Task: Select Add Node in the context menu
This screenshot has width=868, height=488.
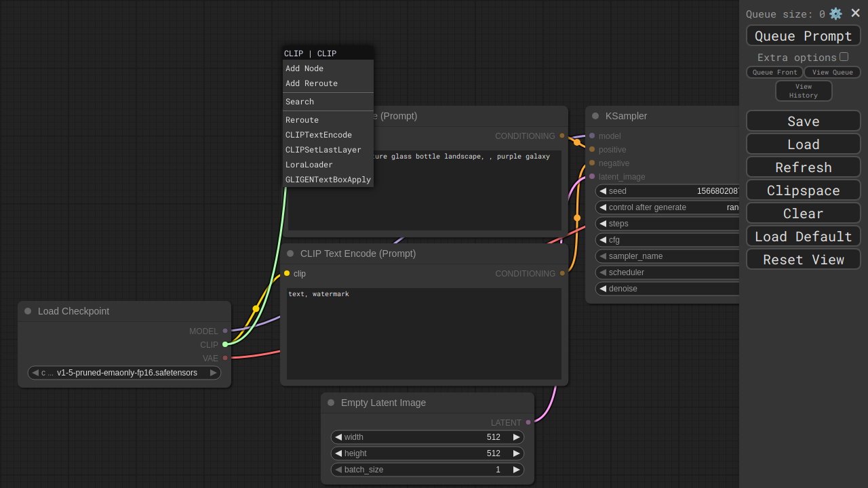Action: tap(304, 68)
